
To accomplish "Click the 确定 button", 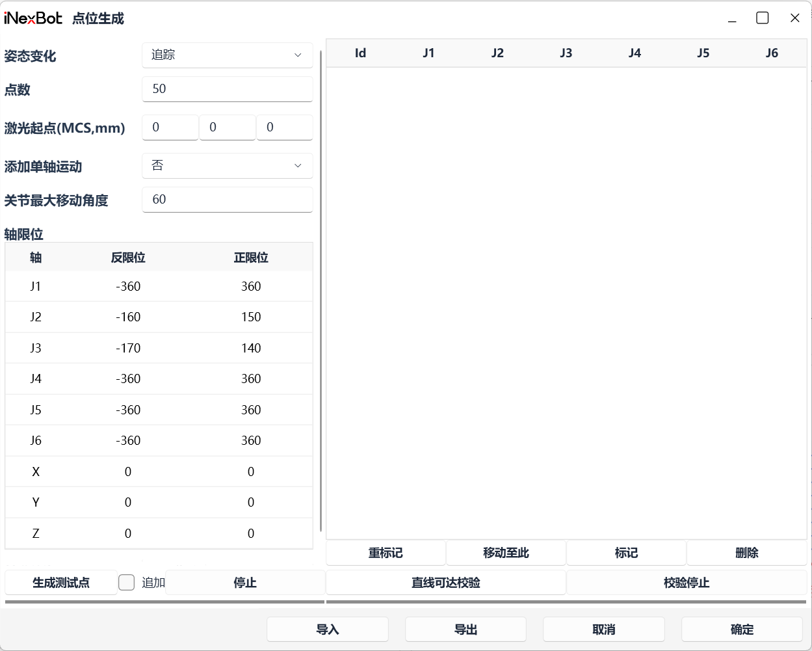I will tap(742, 630).
